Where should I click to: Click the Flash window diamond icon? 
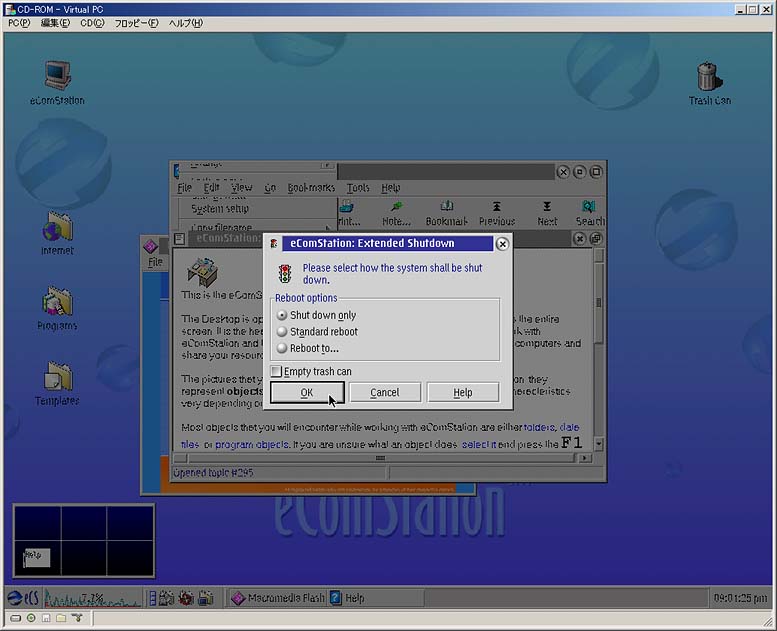[150, 246]
